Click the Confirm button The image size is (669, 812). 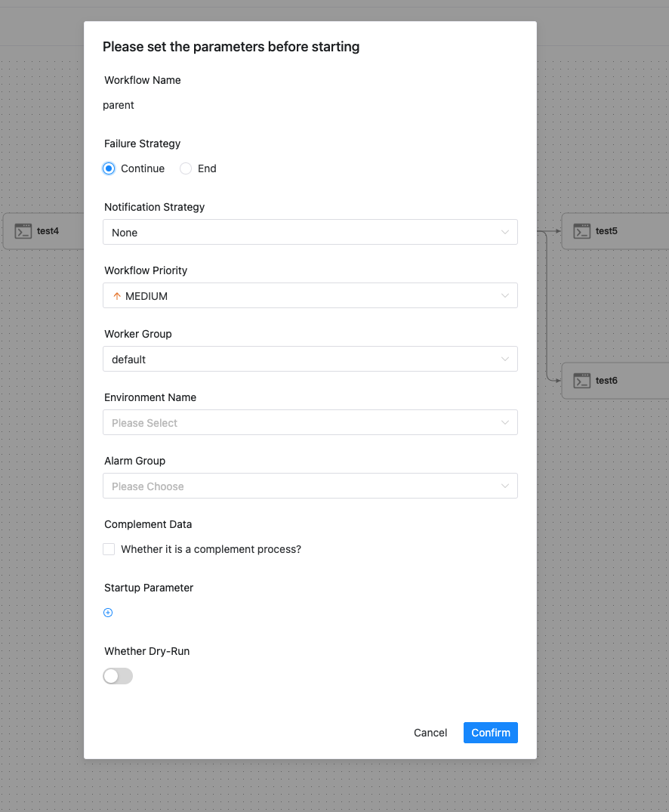pyautogui.click(x=490, y=732)
